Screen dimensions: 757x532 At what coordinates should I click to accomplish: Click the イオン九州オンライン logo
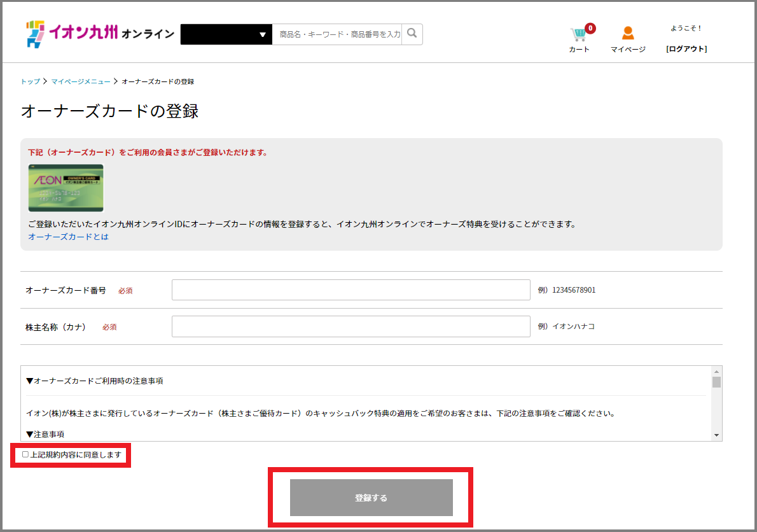(100, 34)
